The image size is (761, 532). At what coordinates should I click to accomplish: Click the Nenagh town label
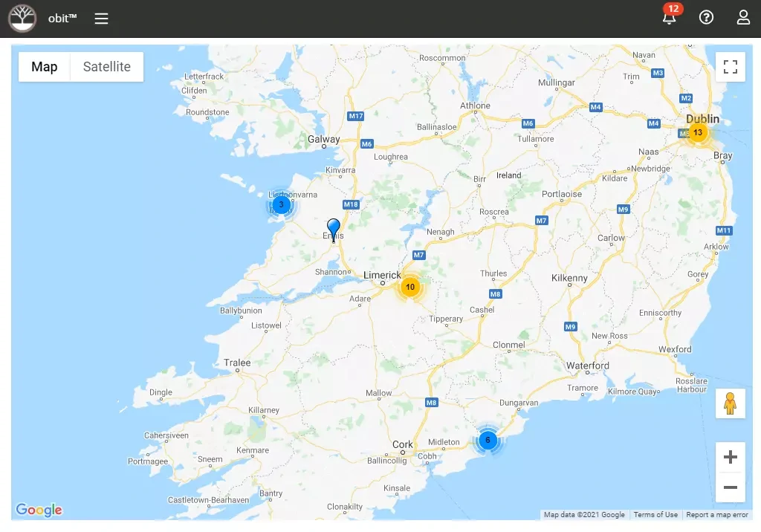[440, 232]
